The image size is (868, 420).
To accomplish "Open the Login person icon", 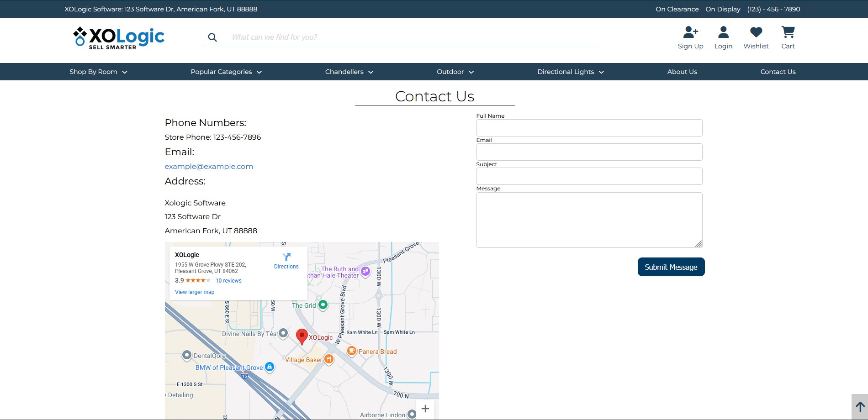I will click(723, 32).
